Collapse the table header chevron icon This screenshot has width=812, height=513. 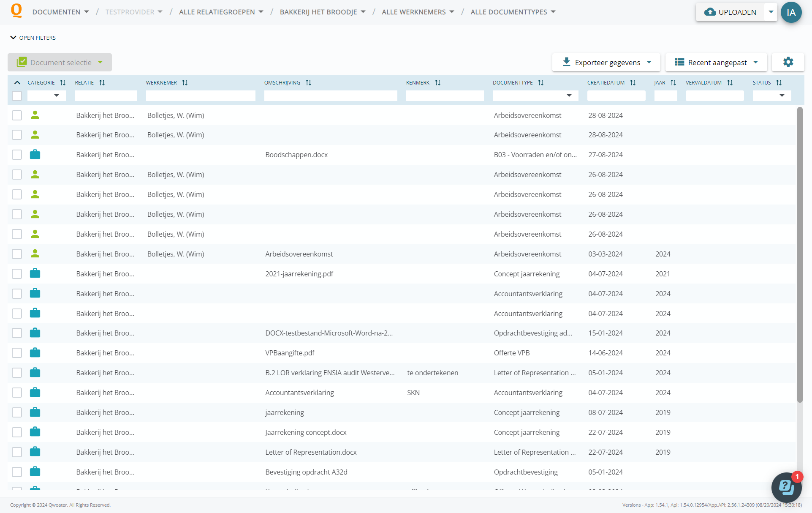click(x=17, y=83)
